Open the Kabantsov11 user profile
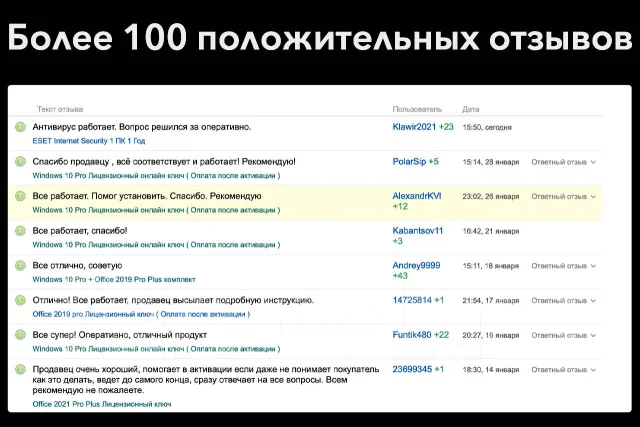This screenshot has width=640, height=427. point(418,231)
